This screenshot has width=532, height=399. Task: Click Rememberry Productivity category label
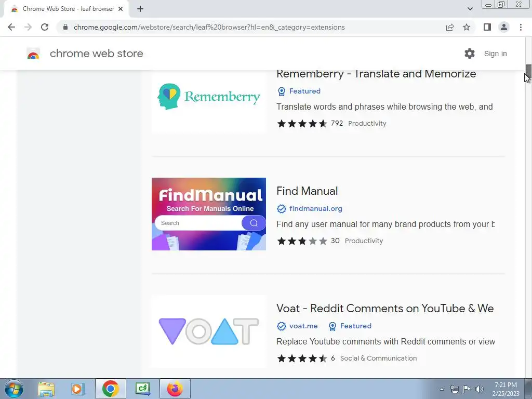(x=367, y=124)
